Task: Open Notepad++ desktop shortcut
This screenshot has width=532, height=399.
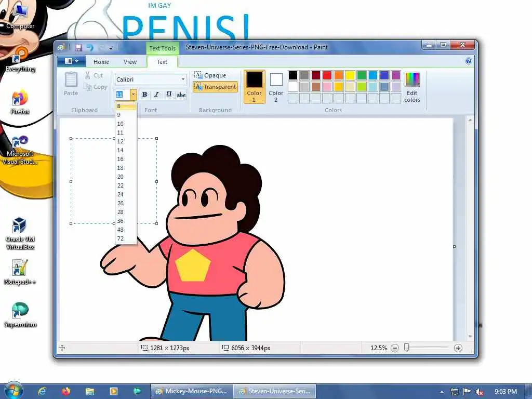Action: [x=20, y=272]
